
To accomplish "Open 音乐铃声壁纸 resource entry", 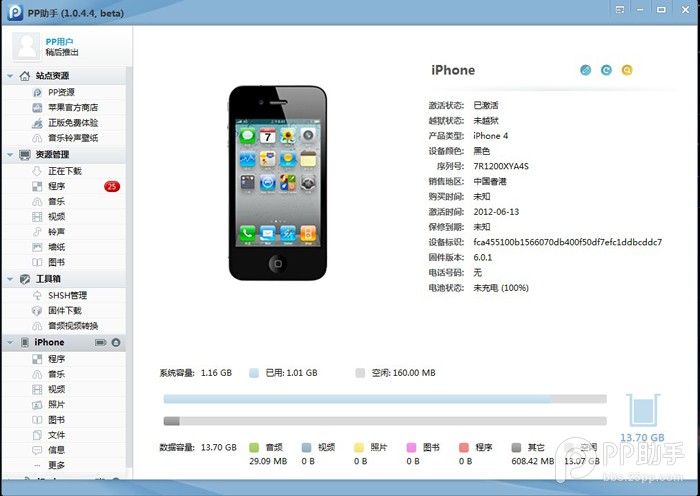I will pos(63,138).
